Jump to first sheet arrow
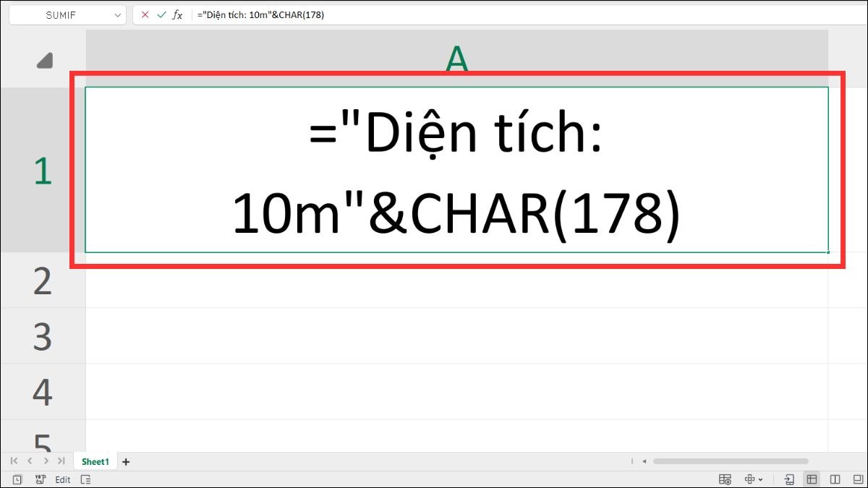 point(14,461)
